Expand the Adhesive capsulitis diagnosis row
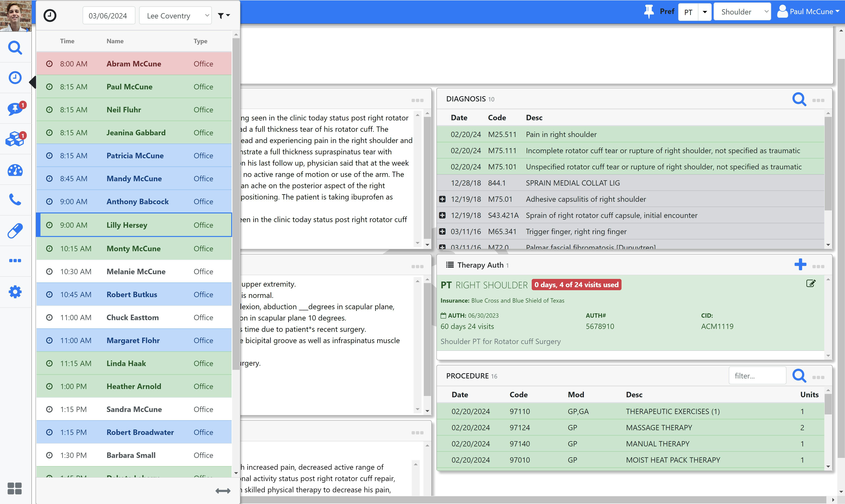 click(442, 199)
